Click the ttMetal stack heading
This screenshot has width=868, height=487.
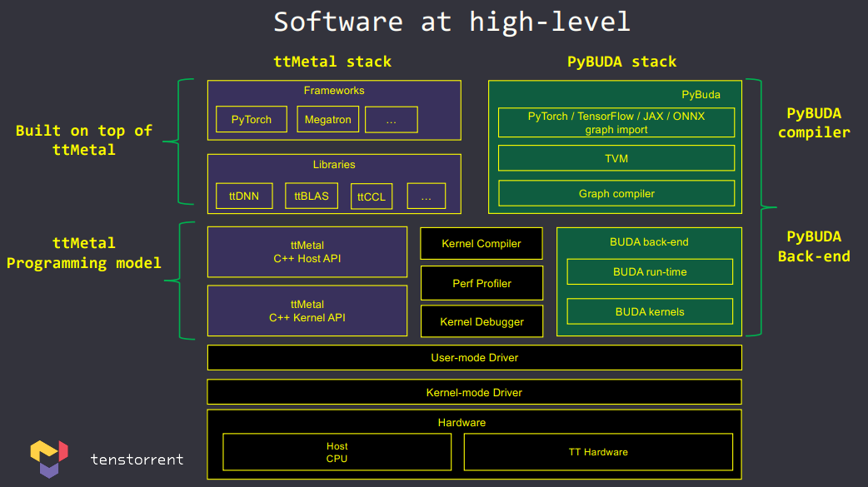coord(332,62)
